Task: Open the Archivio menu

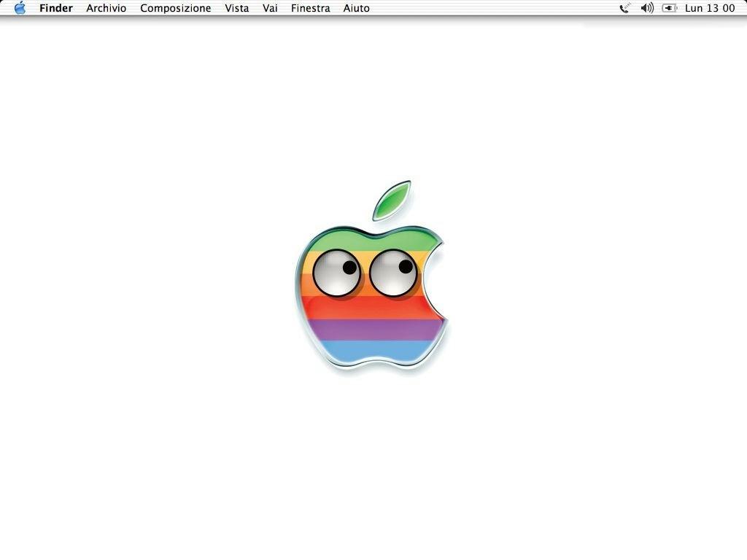Action: pos(106,8)
